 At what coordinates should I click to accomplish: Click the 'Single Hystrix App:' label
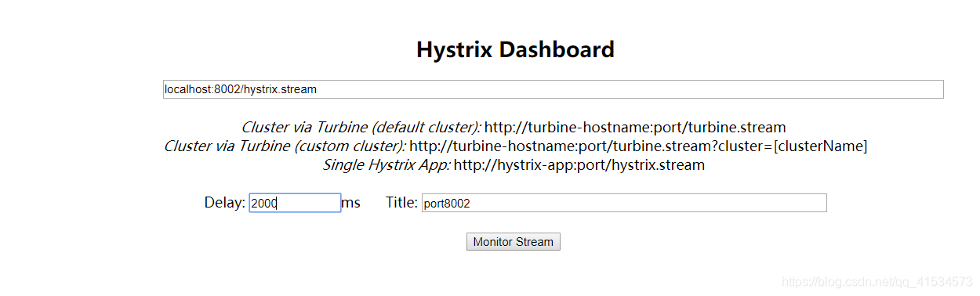coord(387,165)
